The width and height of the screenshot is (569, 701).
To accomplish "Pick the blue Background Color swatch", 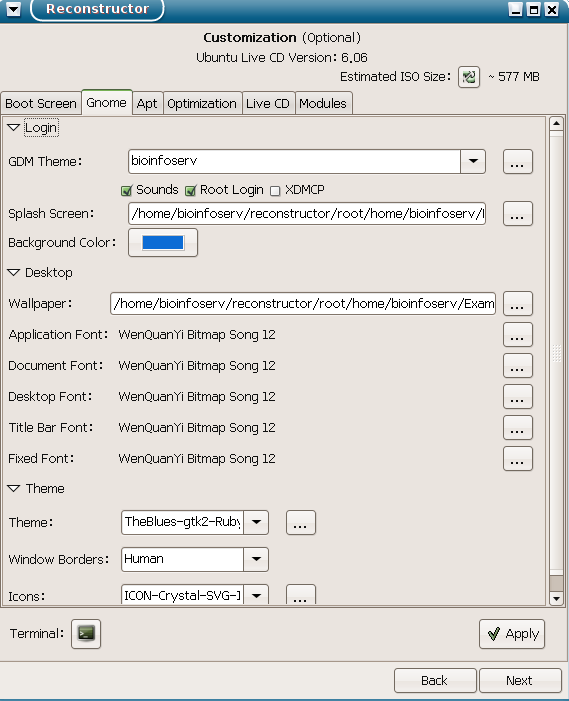I will click(163, 242).
